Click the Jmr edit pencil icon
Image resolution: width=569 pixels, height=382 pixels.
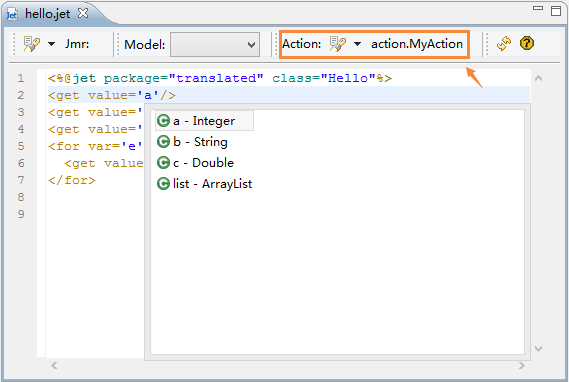tap(32, 44)
